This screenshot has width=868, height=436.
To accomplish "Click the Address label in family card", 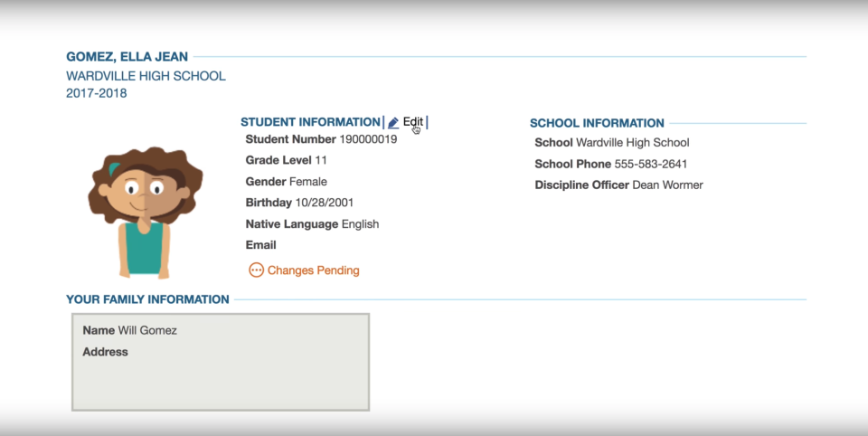I will (105, 352).
